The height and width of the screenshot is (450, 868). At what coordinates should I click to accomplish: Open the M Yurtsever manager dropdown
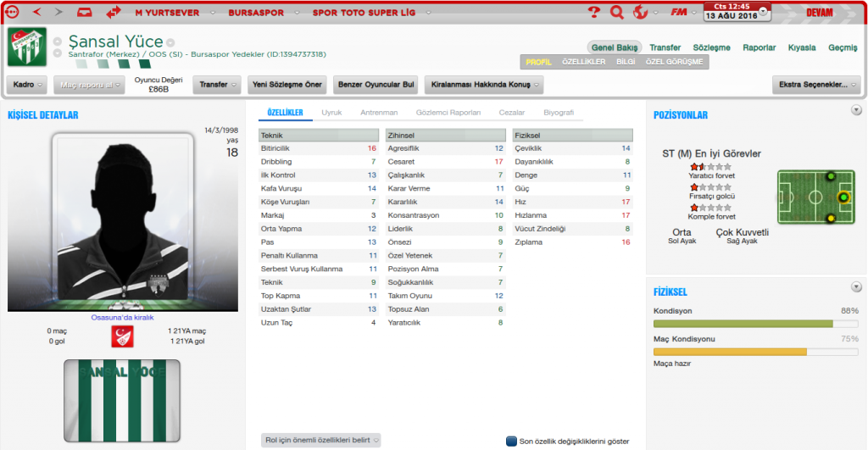(213, 13)
